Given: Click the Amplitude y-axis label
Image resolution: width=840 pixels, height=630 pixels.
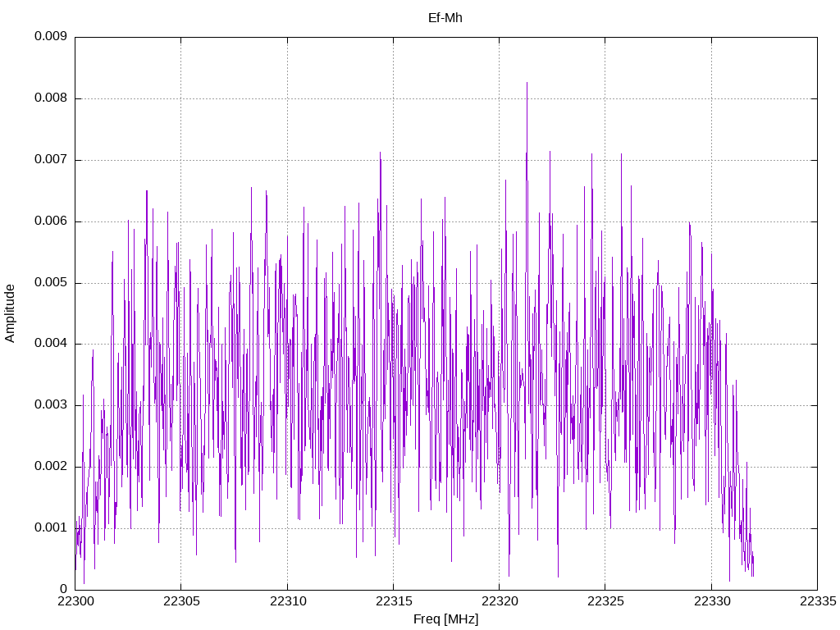Looking at the screenshot, I should point(10,313).
